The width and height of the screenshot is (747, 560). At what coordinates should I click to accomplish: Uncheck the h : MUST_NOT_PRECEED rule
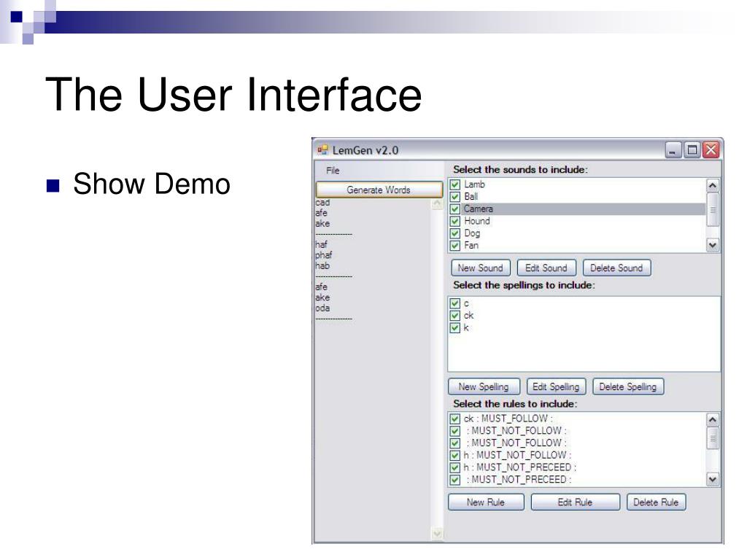pyautogui.click(x=455, y=467)
